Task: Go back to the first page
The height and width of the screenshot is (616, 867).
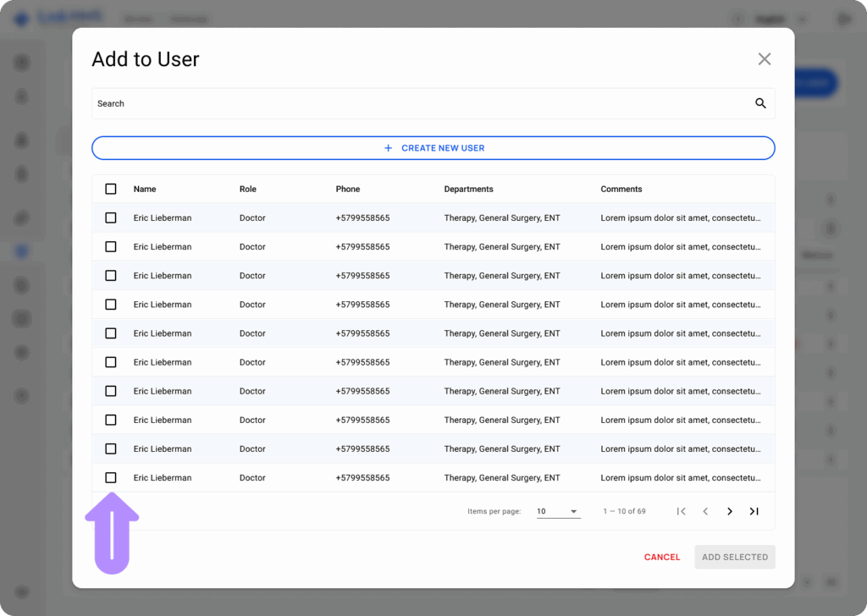Action: [682, 511]
